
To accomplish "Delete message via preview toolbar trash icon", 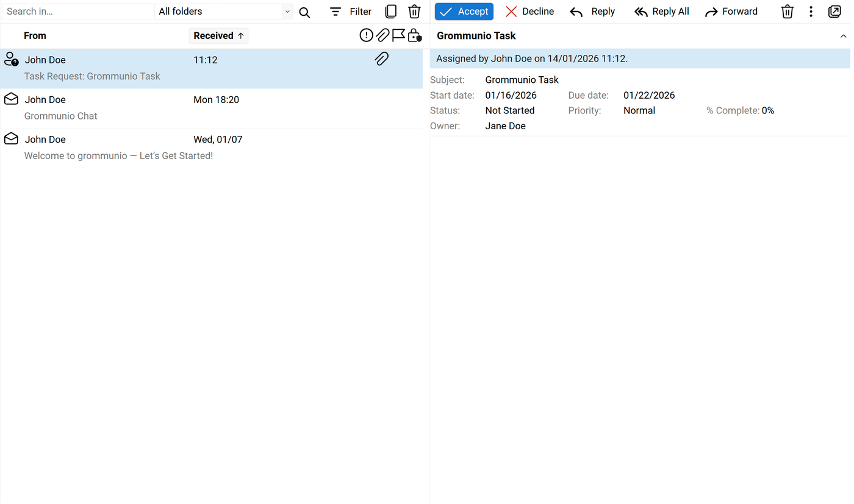I will (x=788, y=12).
